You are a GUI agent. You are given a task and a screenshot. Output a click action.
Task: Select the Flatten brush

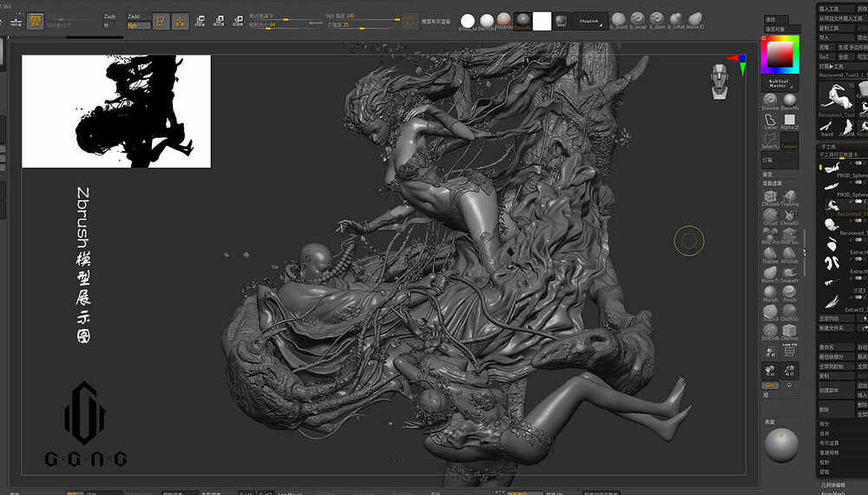point(770,255)
